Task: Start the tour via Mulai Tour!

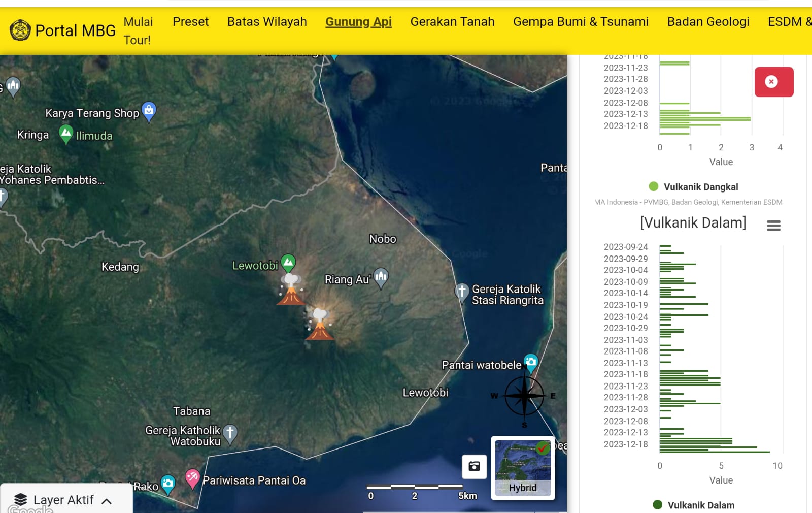Action: (x=138, y=29)
